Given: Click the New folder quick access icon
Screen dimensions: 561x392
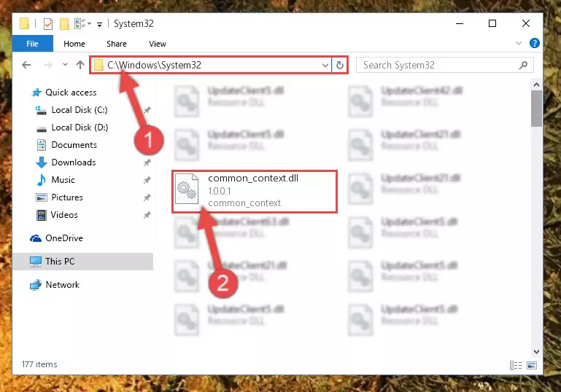Looking at the screenshot, I should (64, 24).
